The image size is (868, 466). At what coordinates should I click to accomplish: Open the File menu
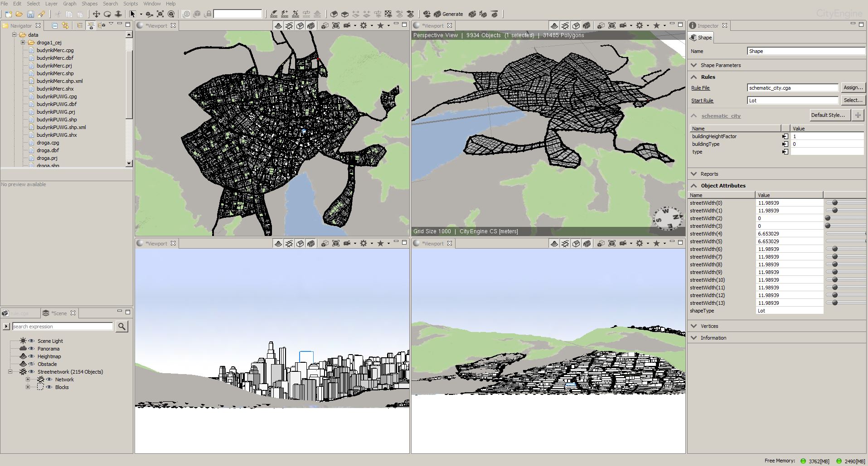click(4, 3)
